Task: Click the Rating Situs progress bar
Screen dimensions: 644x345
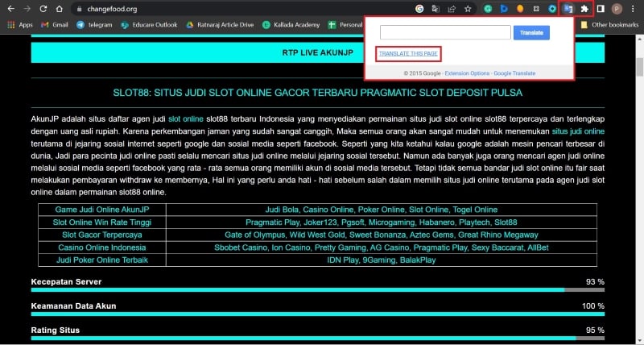Action: point(317,339)
